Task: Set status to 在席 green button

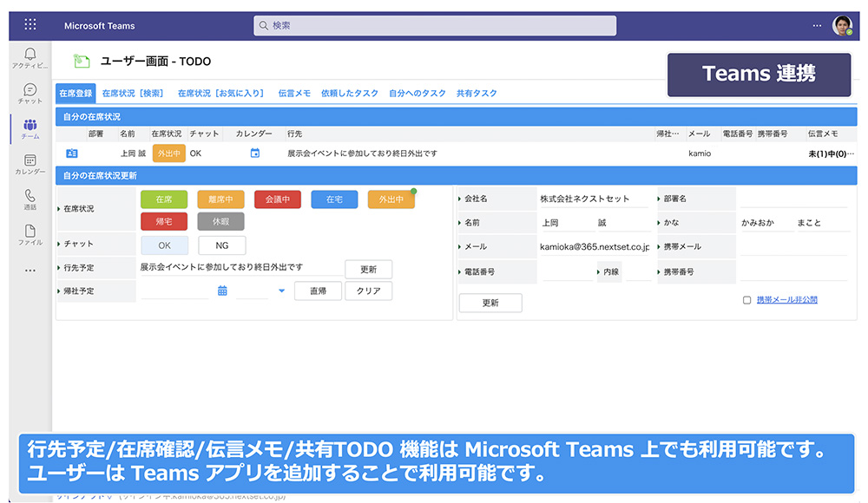Action: 164,199
